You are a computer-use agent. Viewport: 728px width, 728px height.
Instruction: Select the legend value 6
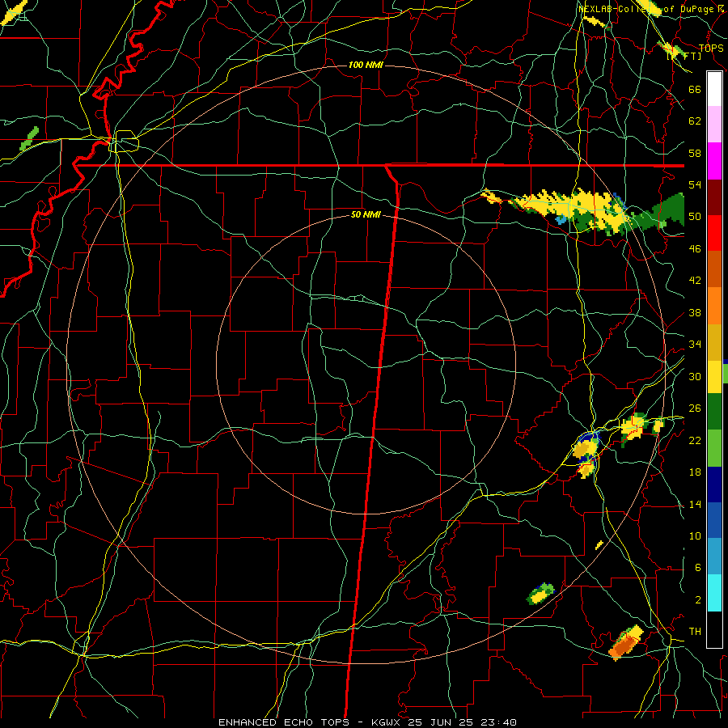tap(697, 568)
